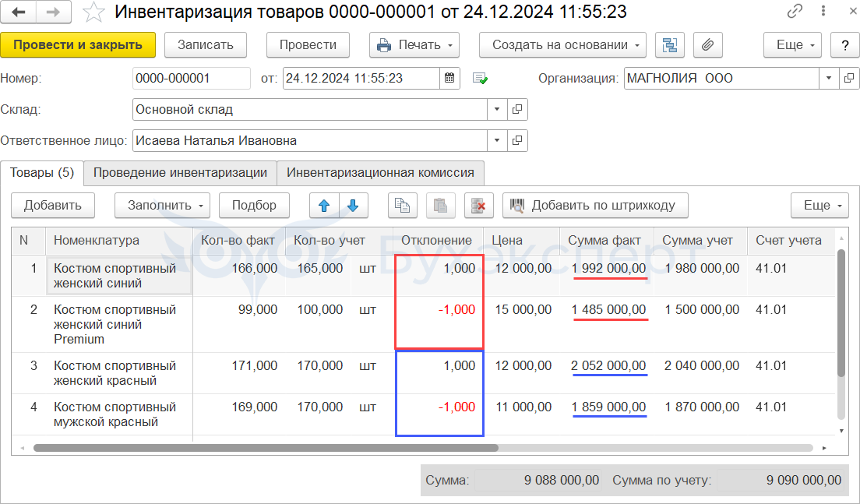Click the Отклонение column header
The height and width of the screenshot is (504, 860).
pos(437,240)
